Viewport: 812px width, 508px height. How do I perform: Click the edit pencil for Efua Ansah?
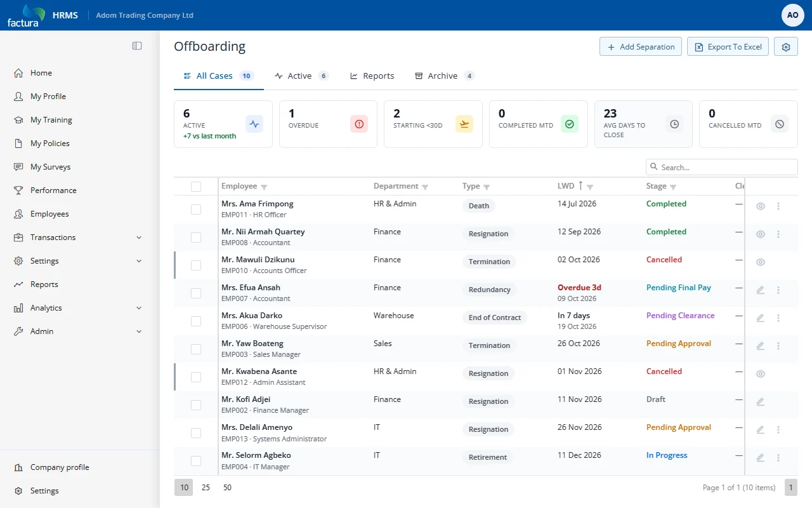(761, 290)
